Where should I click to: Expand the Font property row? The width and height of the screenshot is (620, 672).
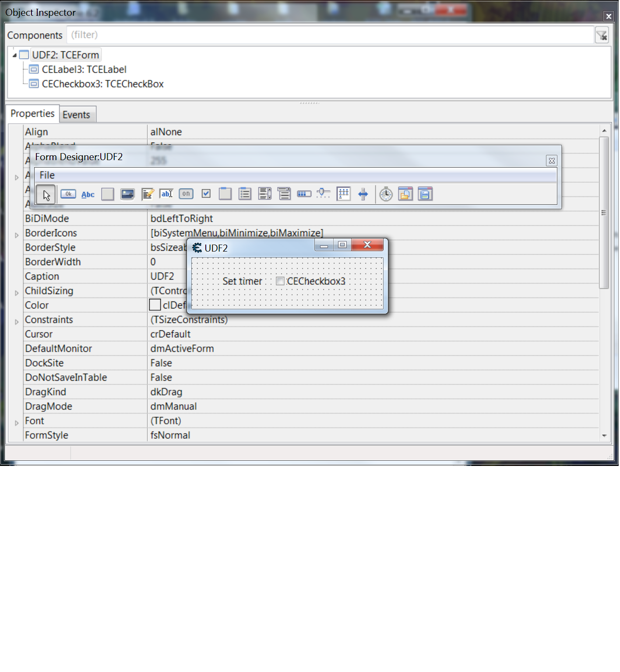pyautogui.click(x=16, y=423)
